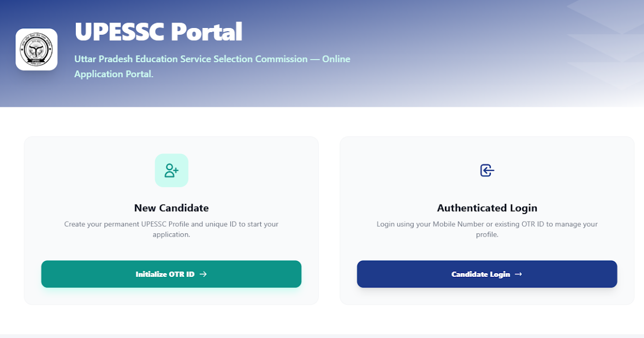Screen dimensions: 644x338
Task: Click the UPESSC Portal title heading
Action: 158,32
